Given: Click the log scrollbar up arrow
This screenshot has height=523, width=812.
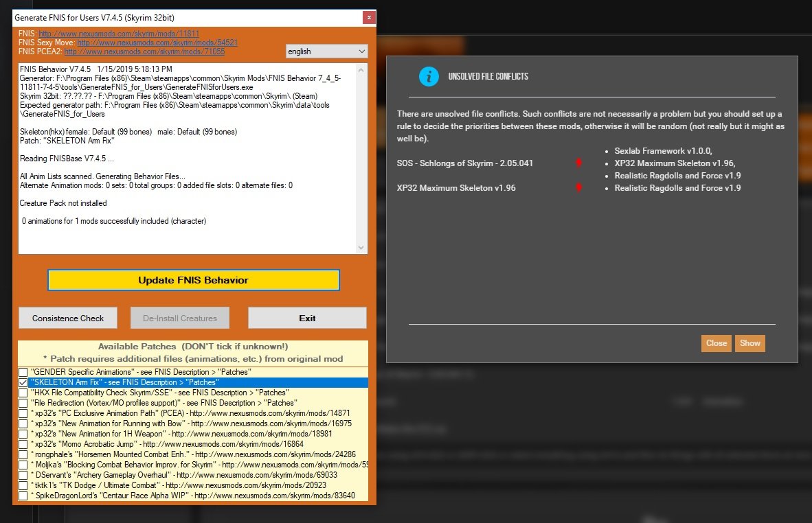Looking at the screenshot, I should click(361, 70).
